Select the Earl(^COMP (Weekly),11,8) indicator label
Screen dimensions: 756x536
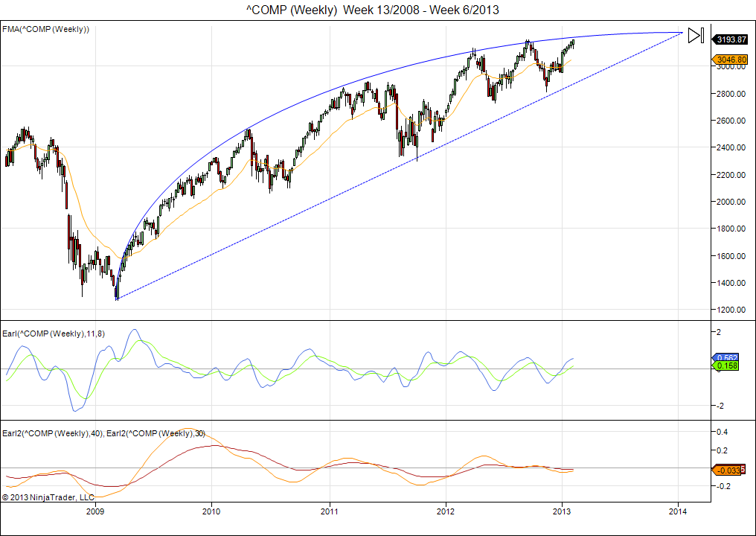tap(54, 334)
